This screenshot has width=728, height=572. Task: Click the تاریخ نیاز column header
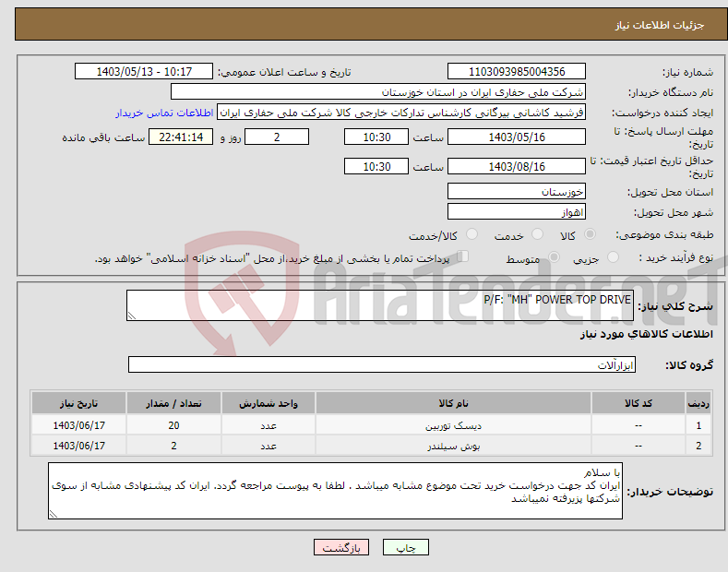pyautogui.click(x=79, y=403)
